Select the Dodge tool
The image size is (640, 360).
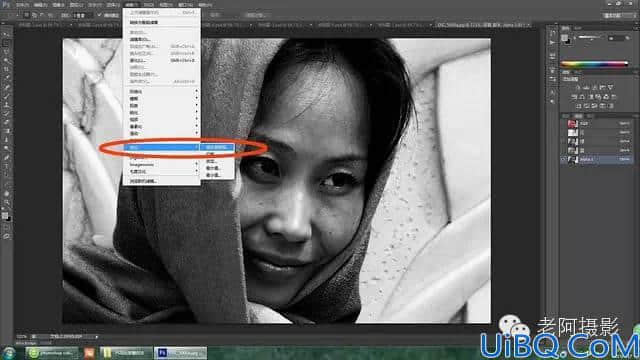(x=6, y=149)
